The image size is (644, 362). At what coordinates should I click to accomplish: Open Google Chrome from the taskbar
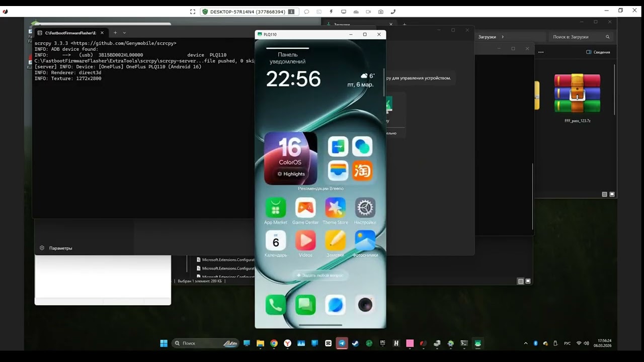(274, 343)
